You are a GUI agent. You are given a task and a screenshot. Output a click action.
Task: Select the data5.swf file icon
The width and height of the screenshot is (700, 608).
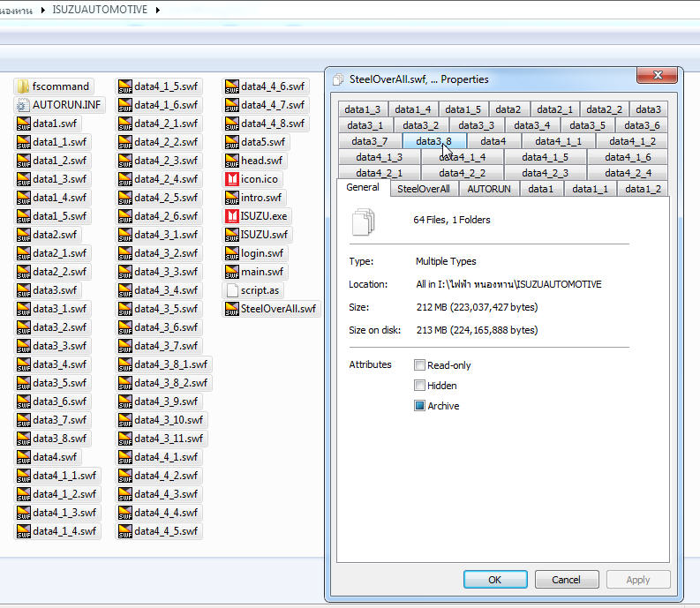(x=231, y=142)
